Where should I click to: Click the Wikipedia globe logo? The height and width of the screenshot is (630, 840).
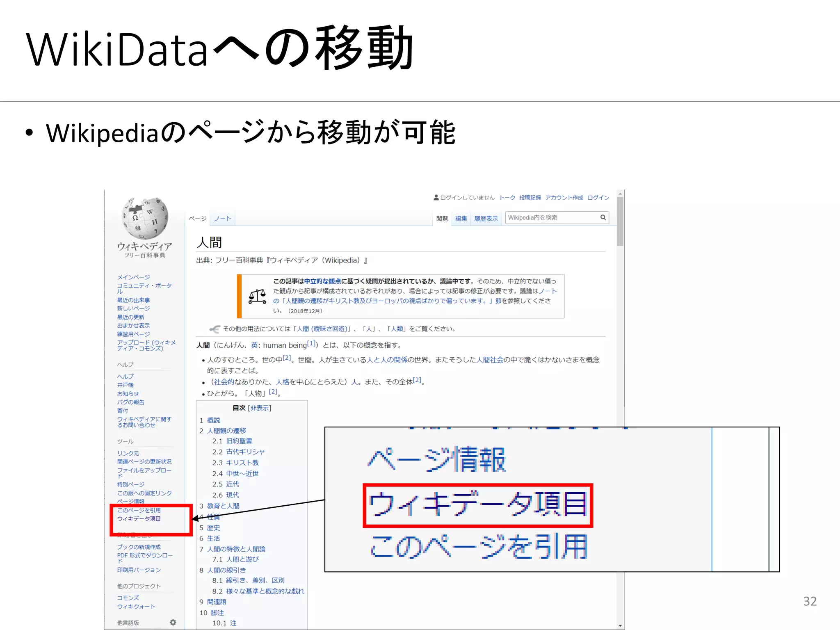point(144,219)
